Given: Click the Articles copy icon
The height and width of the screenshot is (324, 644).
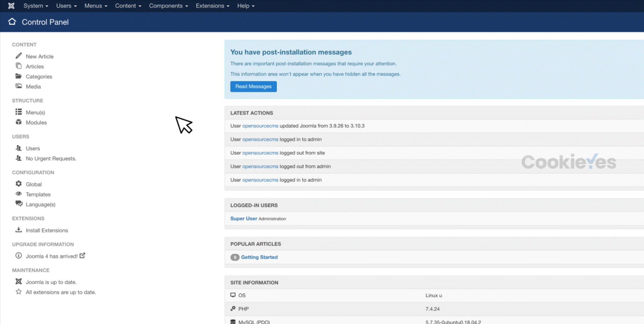Looking at the screenshot, I should coord(18,66).
